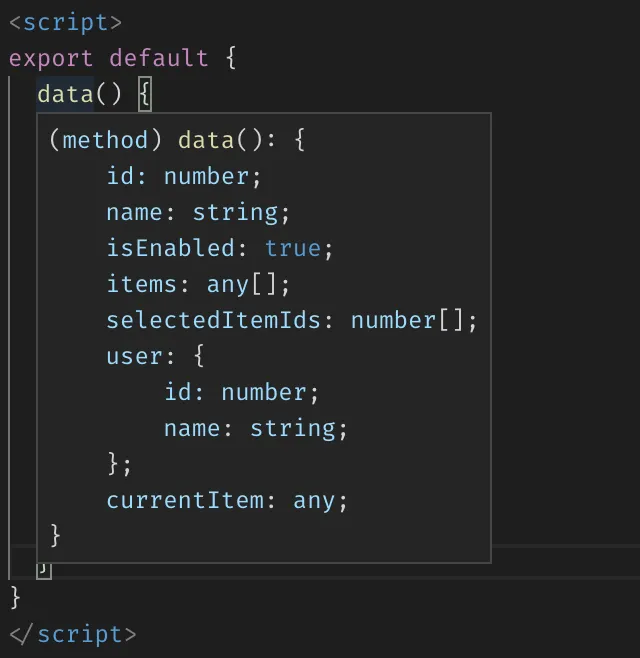
Task: Click the opening script tag
Action: pyautogui.click(x=66, y=22)
